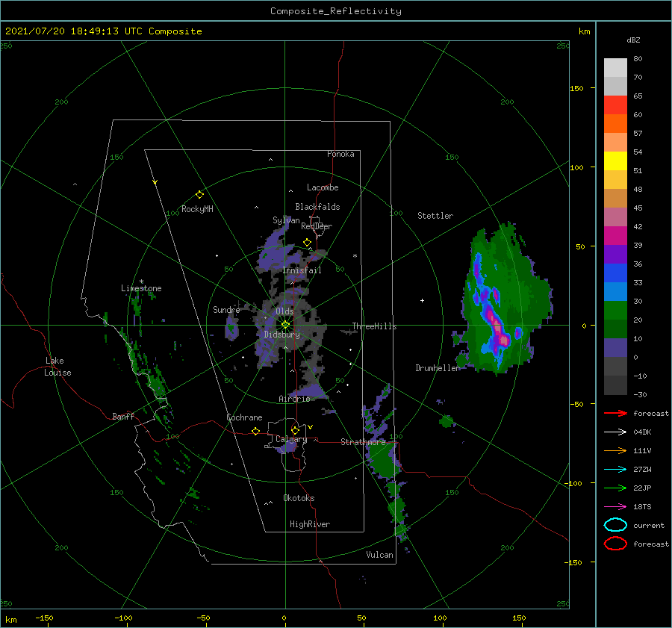Select the 39 dBZ magenta color swatch
This screenshot has width=672, height=628.
point(615,235)
